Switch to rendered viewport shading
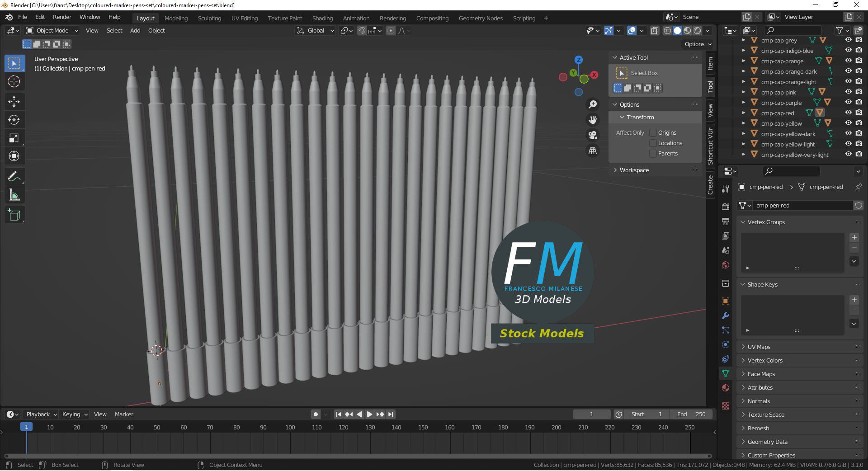 tap(698, 31)
